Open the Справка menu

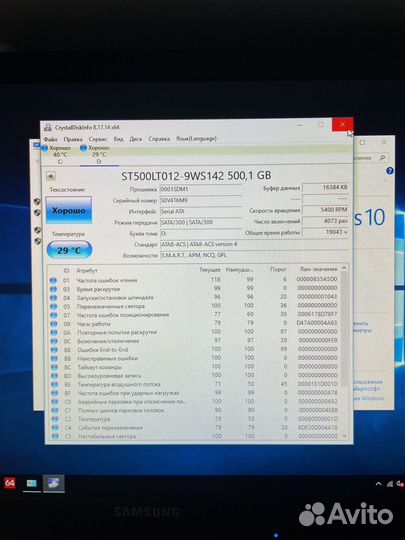pos(159,139)
